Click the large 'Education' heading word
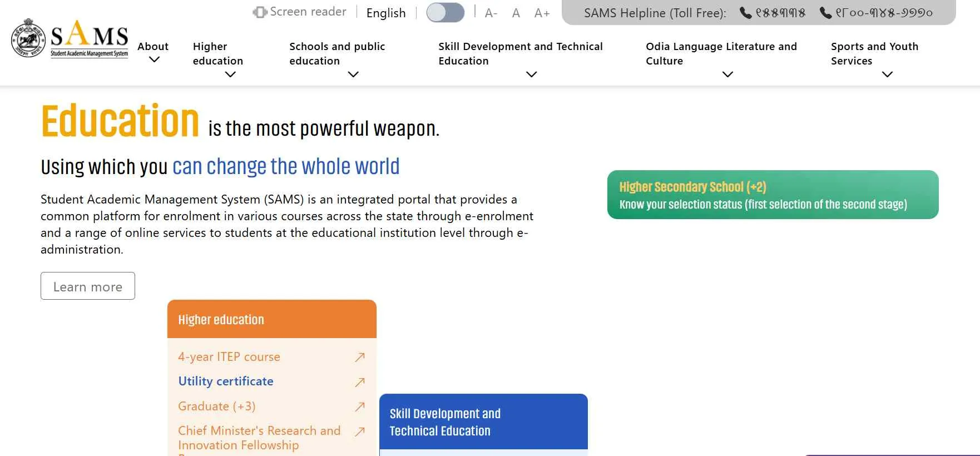Viewport: 980px width, 456px height. (120, 121)
